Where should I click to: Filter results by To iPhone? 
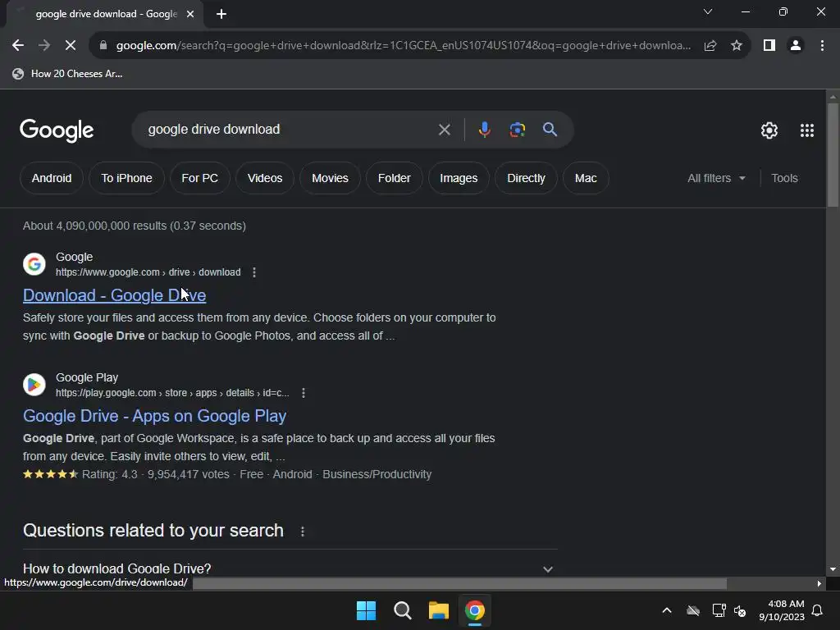pyautogui.click(x=126, y=178)
